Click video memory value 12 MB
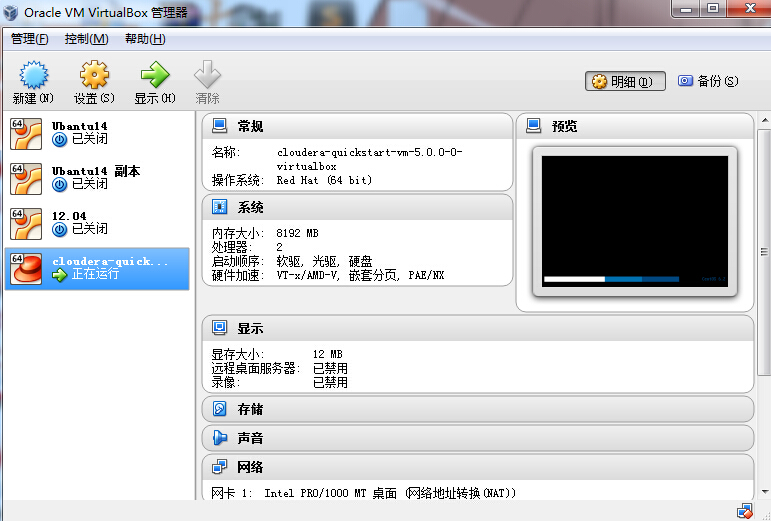 click(327, 354)
